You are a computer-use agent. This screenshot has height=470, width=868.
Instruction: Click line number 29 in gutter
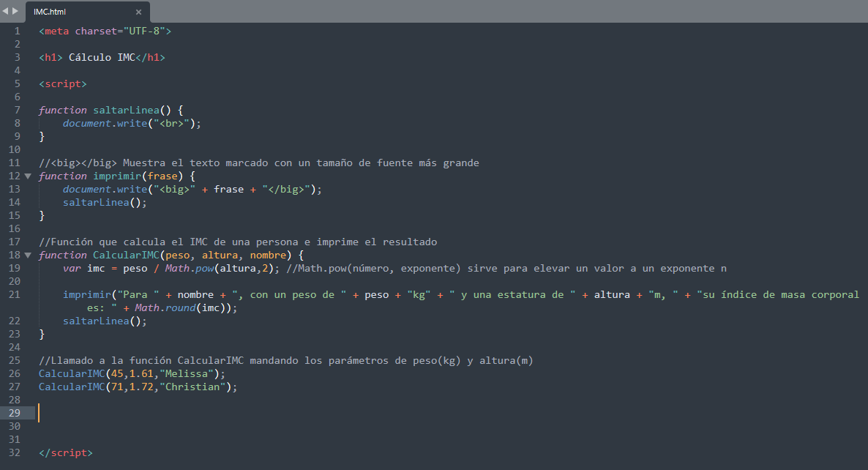click(15, 413)
